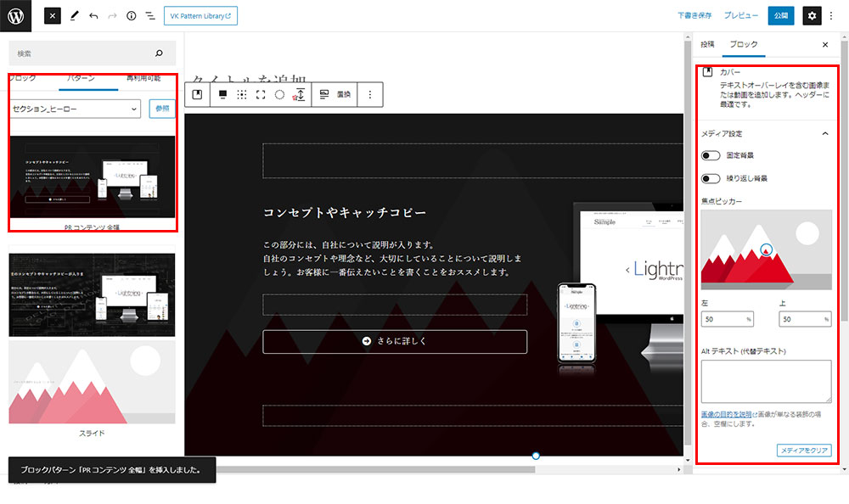849x504 pixels.
Task: Switch to the 投稿 tab
Action: 707,44
